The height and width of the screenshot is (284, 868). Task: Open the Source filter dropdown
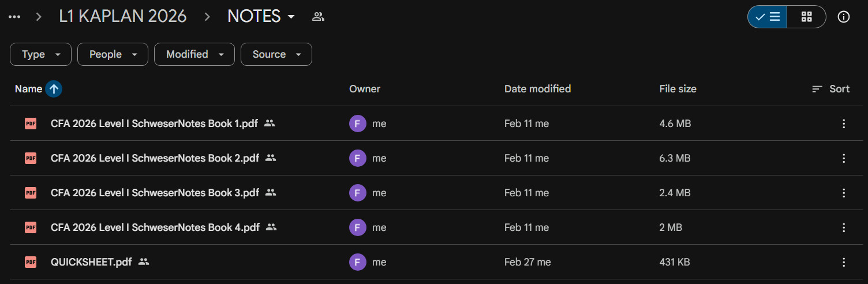276,54
